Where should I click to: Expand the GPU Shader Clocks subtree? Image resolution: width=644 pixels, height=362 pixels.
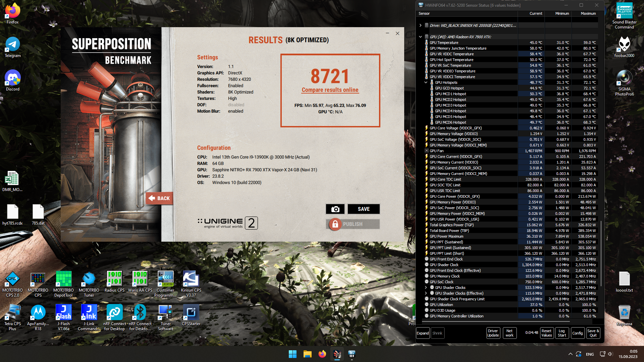coord(426,288)
